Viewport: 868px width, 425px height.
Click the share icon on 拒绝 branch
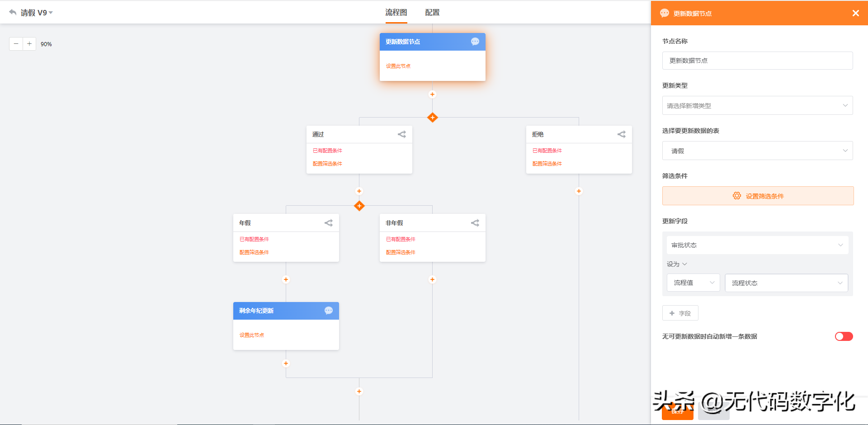(x=621, y=134)
